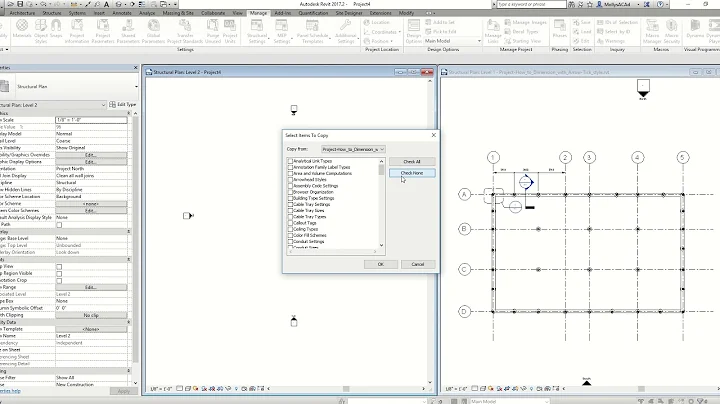Click IDs of Selection tool

[x=617, y=22]
